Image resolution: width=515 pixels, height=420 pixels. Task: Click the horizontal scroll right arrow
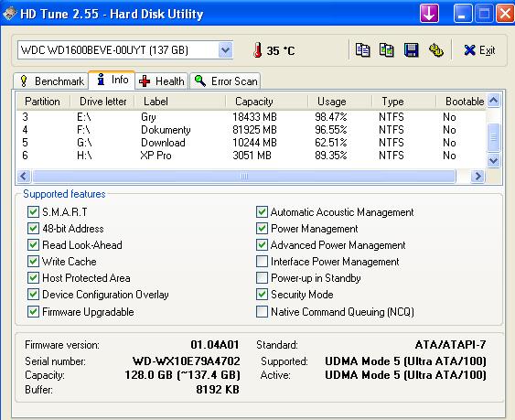[x=477, y=177]
